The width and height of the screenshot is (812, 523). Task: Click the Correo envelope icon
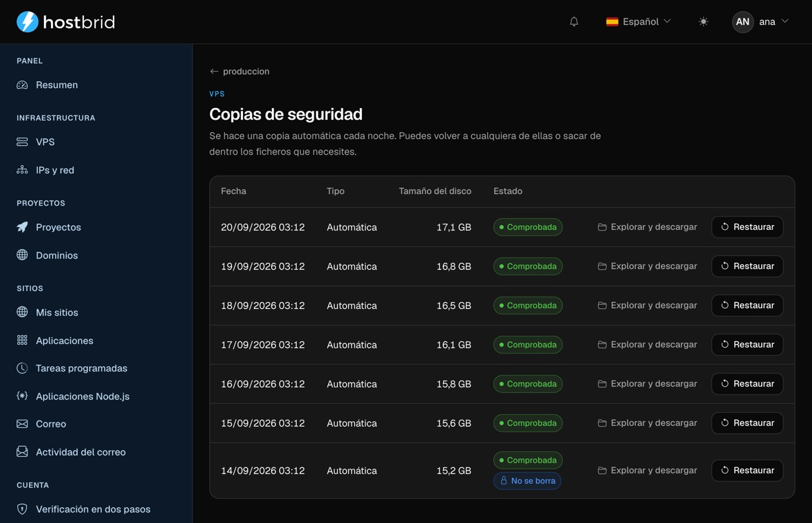point(22,424)
